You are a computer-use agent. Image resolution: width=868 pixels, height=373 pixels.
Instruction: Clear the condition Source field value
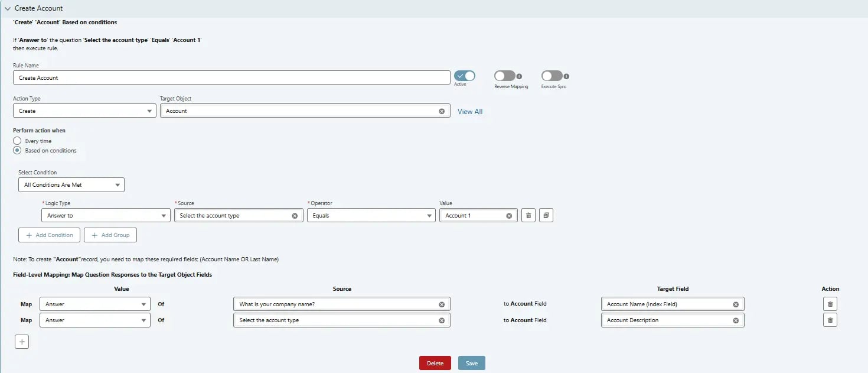coord(295,216)
